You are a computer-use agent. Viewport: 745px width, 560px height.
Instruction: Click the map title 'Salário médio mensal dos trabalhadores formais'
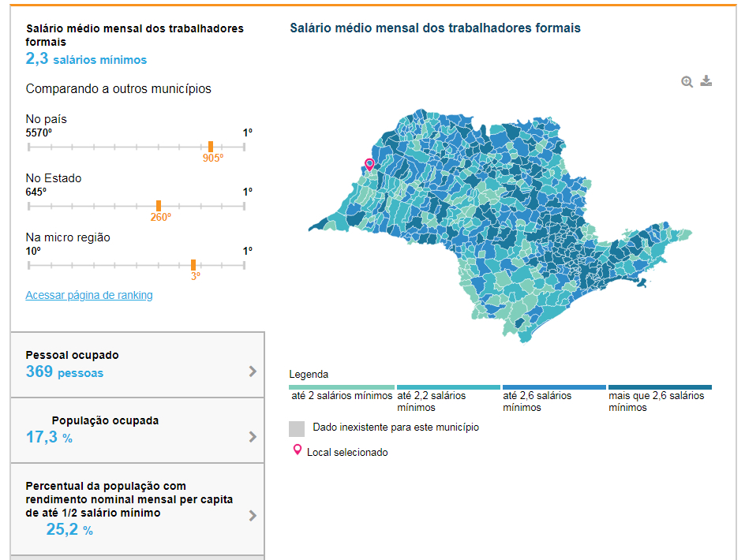point(435,28)
